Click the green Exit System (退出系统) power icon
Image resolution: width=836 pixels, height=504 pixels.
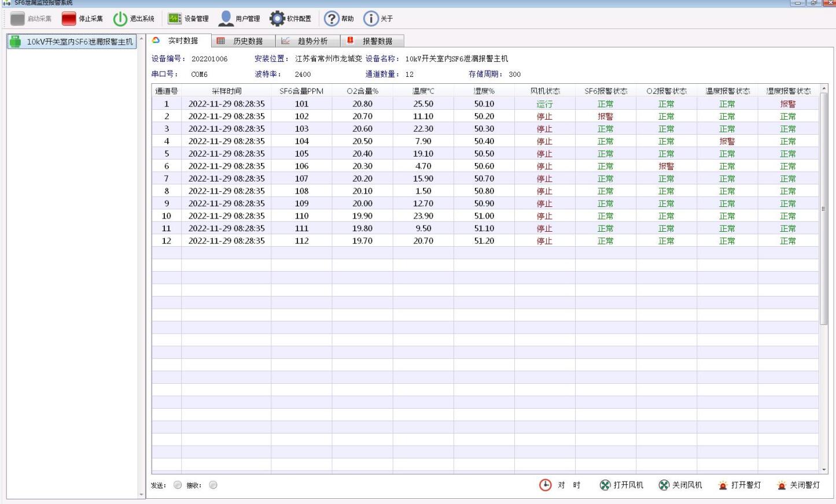pos(120,18)
